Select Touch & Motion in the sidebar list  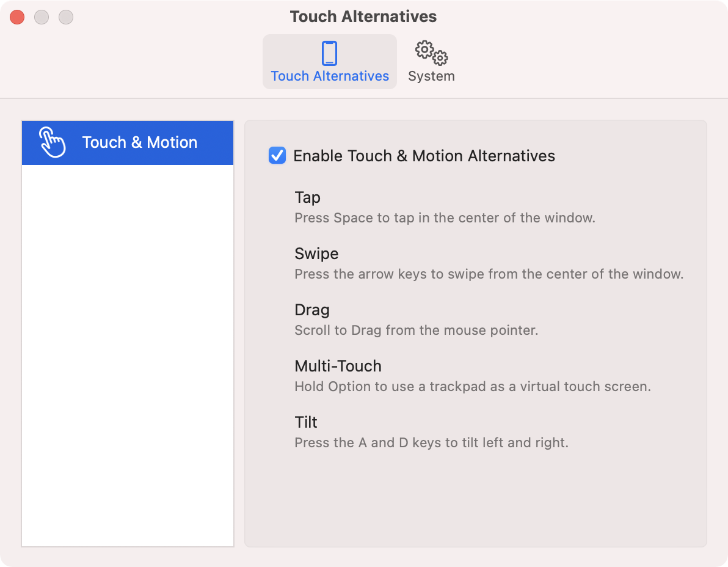[x=139, y=142]
